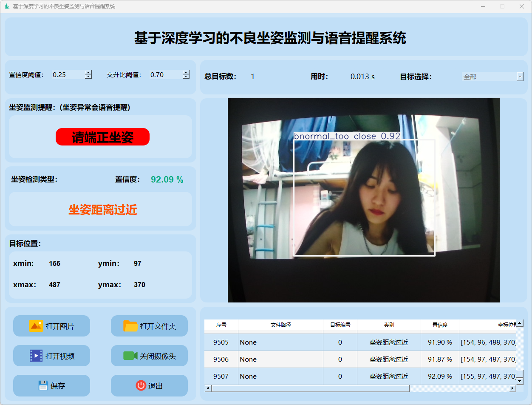Viewport: 532px width, 405px height.
Task: Click the app icon in title bar
Action: pyautogui.click(x=7, y=6)
